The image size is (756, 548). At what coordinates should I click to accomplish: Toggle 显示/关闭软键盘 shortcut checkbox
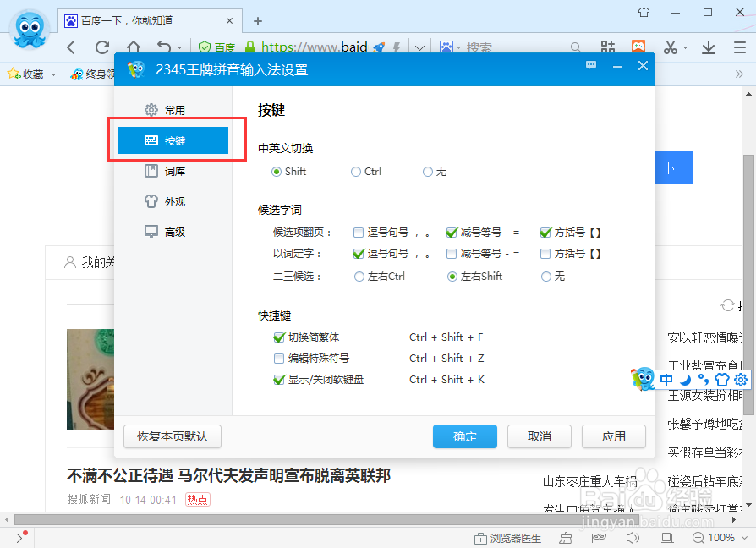point(279,380)
